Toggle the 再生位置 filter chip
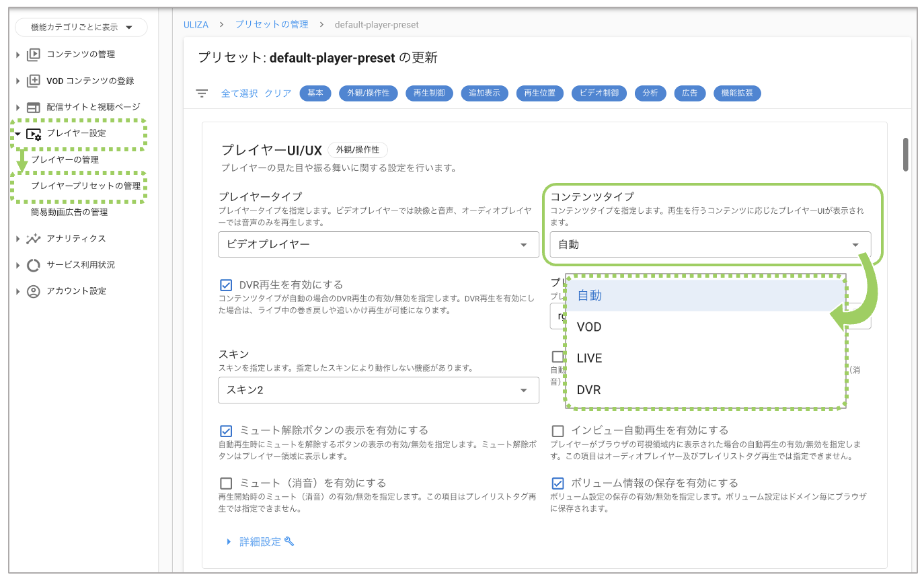The width and height of the screenshot is (924, 581). 540,93
